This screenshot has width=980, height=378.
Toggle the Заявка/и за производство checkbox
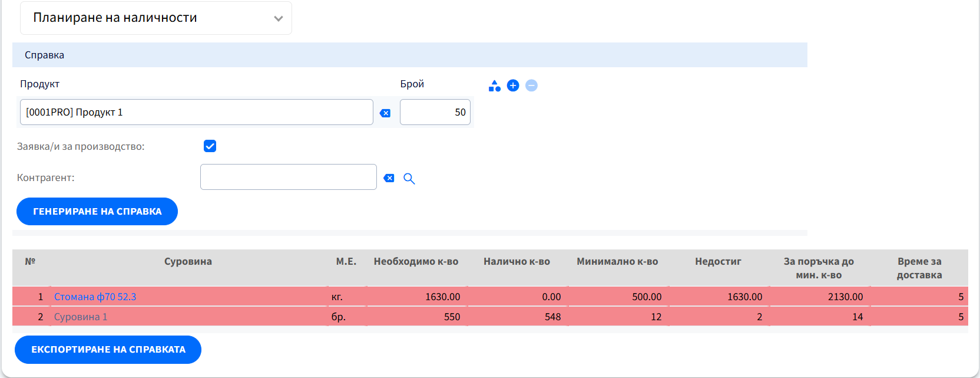pyautogui.click(x=210, y=146)
